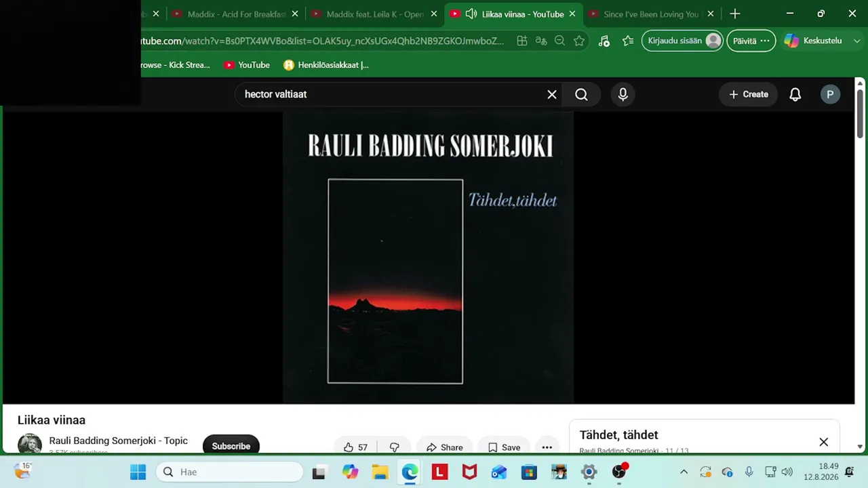Click the zoom out magnifier in address bar
868x488 pixels.
559,41
